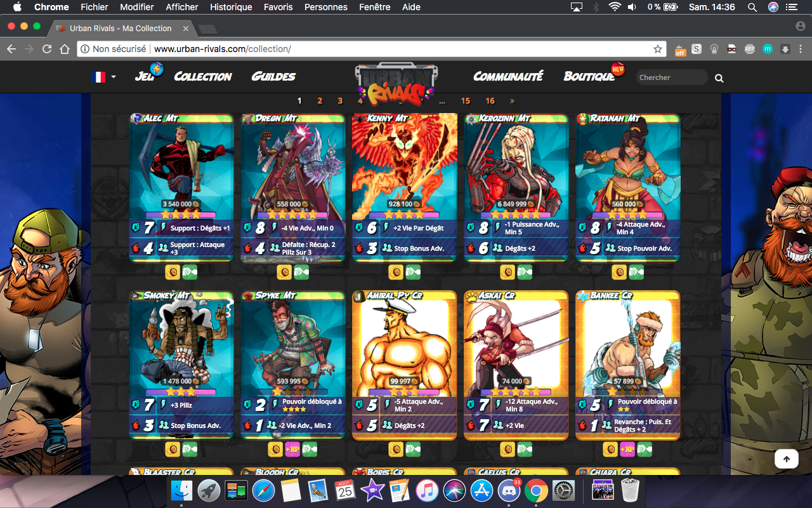Viewport: 812px width, 508px height.
Task: Click the Chrome address bar URL
Action: tap(223, 49)
